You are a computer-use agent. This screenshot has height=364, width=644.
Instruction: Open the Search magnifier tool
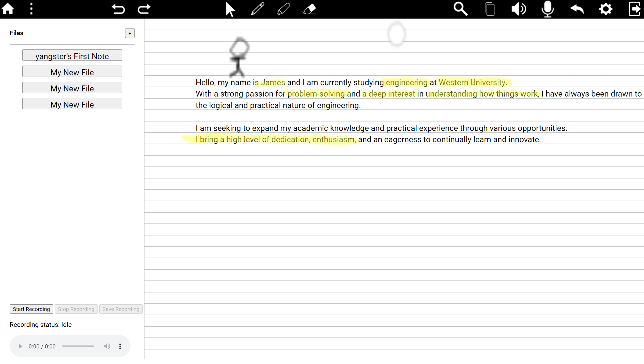pyautogui.click(x=460, y=9)
